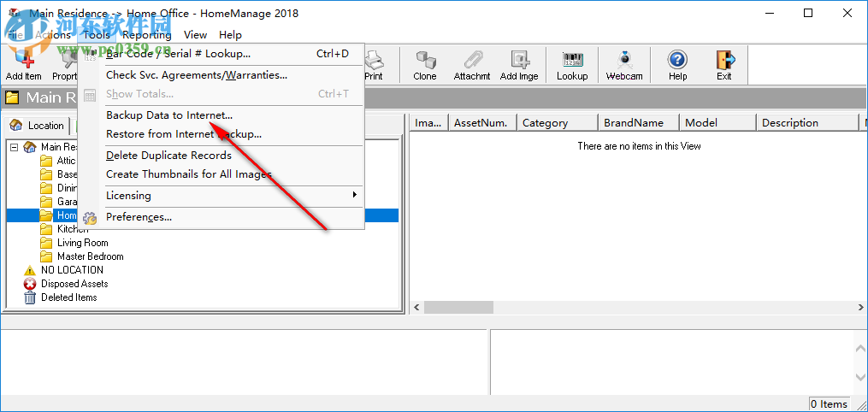Sort by the BrandName column header

pyautogui.click(x=639, y=123)
